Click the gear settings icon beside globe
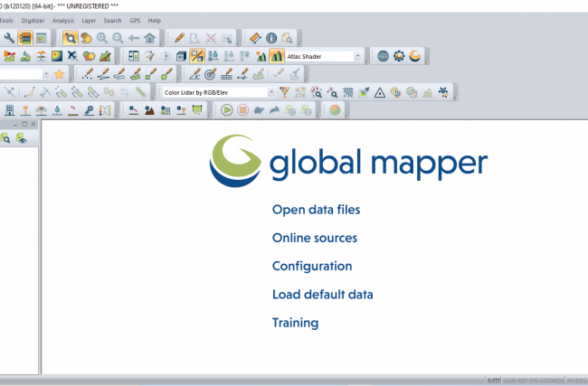Image resolution: width=588 pixels, height=386 pixels. tap(399, 56)
